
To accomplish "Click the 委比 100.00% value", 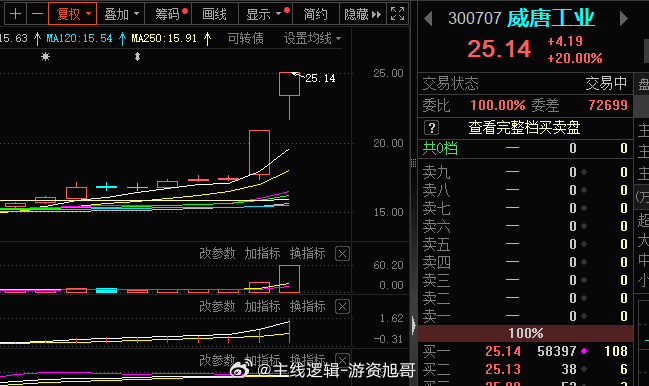I will (x=498, y=105).
